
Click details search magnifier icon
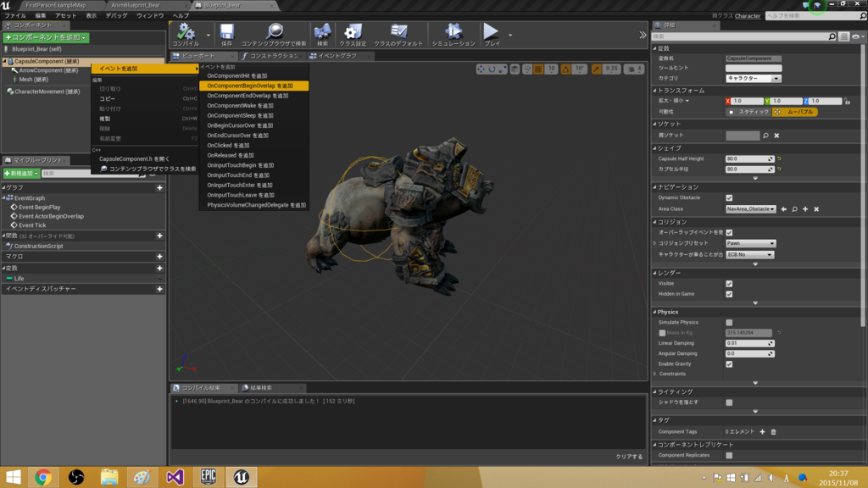point(832,36)
